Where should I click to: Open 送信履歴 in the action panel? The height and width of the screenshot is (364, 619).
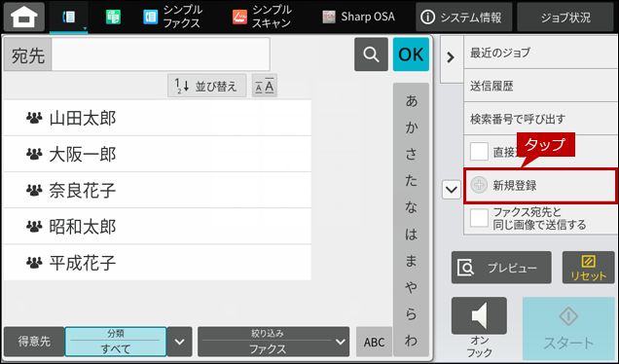coord(540,86)
